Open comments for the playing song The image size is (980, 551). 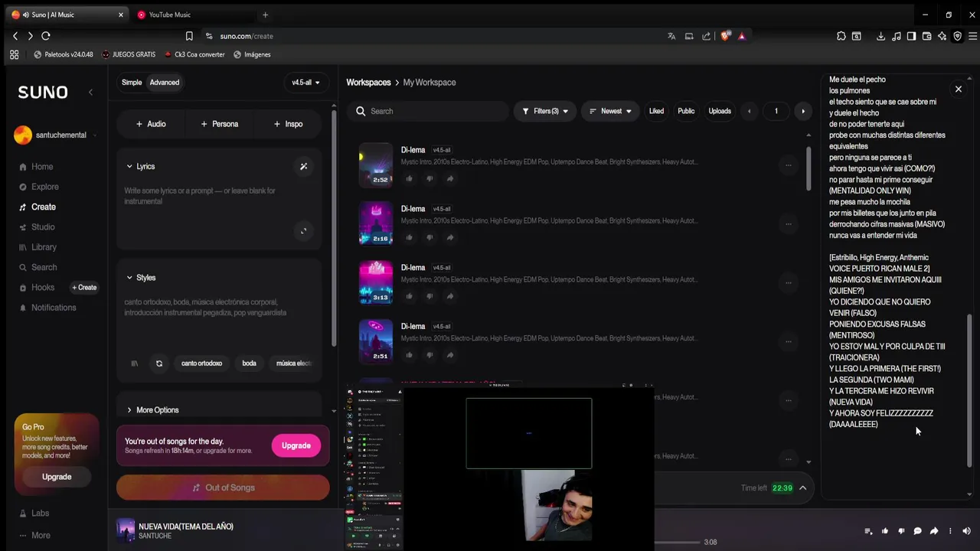tap(917, 531)
